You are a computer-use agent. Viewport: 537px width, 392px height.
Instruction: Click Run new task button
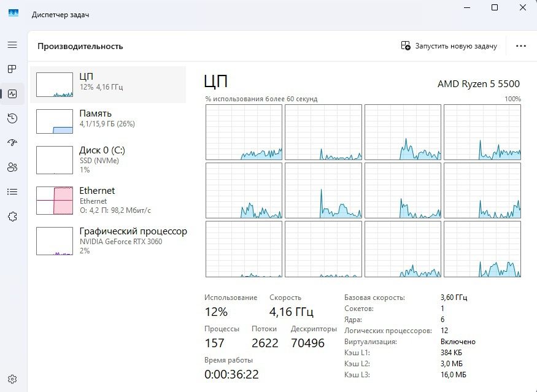[x=449, y=46]
